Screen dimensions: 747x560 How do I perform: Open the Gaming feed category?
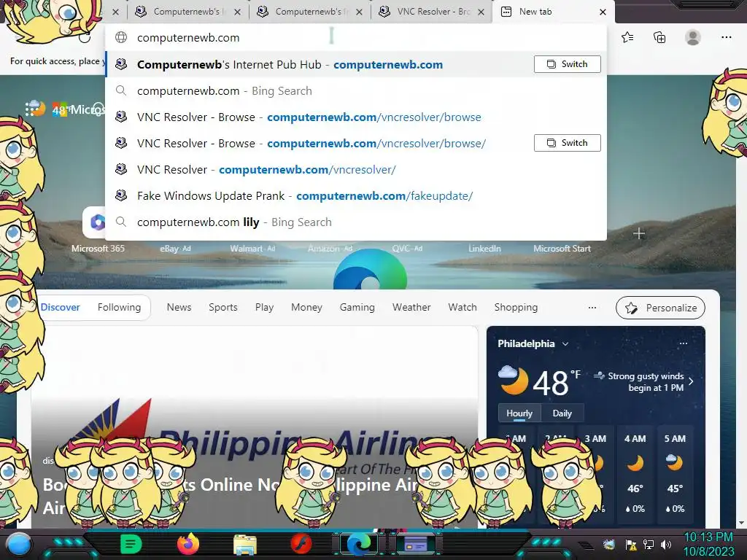[x=357, y=308]
